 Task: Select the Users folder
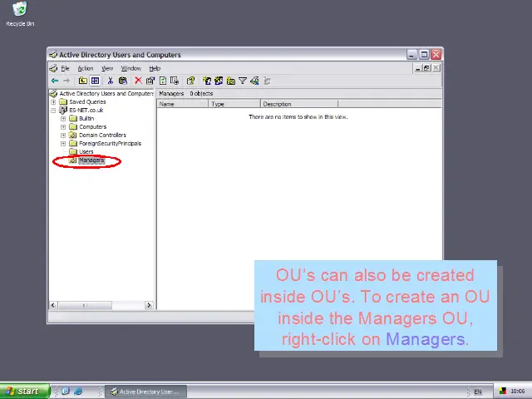click(x=86, y=151)
